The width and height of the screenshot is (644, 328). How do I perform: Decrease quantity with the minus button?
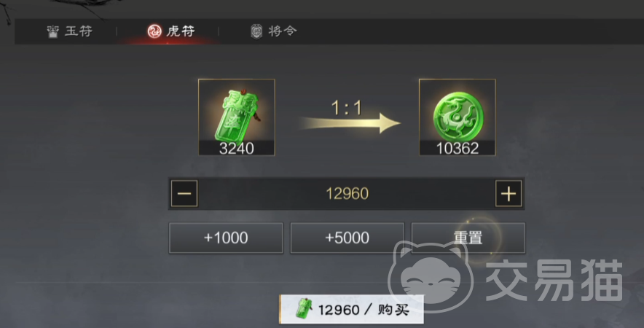coord(184,194)
